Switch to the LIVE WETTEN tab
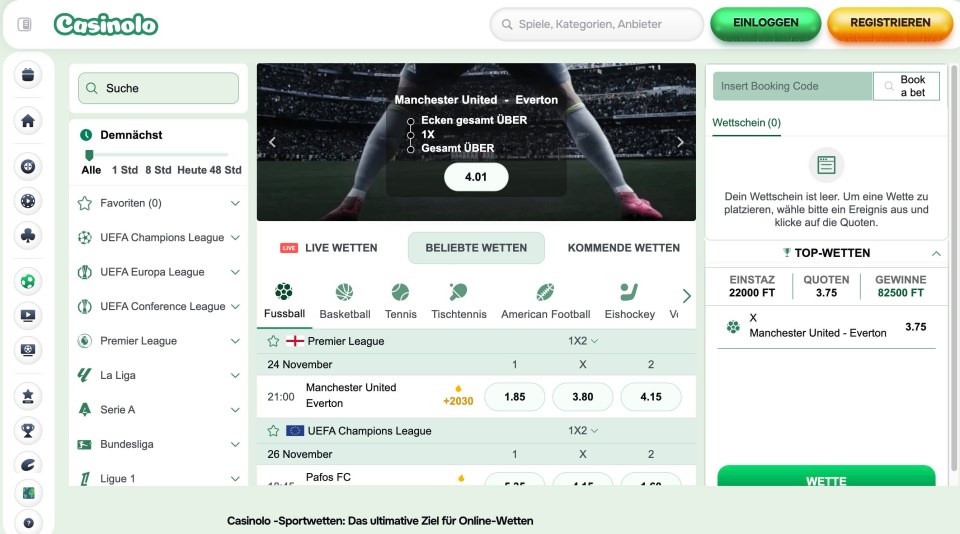 click(x=329, y=248)
